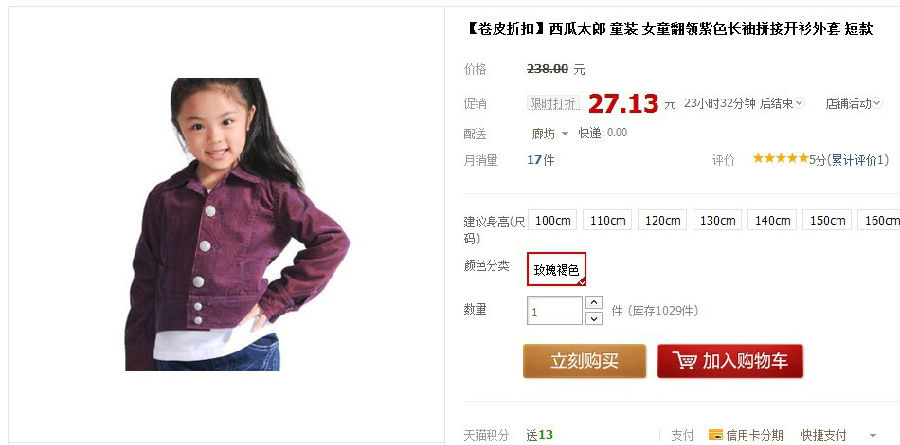Select the 玫瑰褐色 color swatch
Screen dimensions: 900x445
(x=556, y=269)
